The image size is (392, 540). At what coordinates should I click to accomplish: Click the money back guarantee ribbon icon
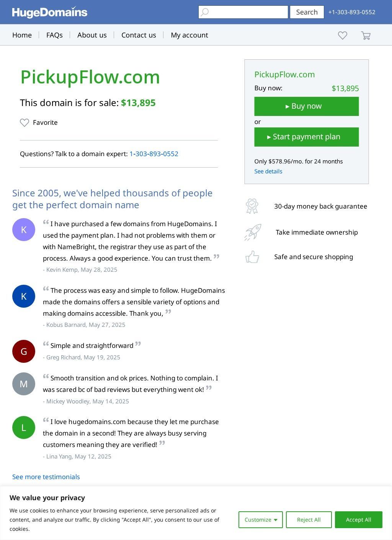(x=252, y=206)
